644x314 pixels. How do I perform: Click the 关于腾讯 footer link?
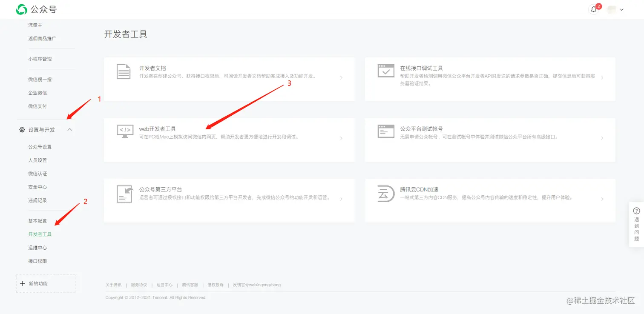click(x=113, y=285)
